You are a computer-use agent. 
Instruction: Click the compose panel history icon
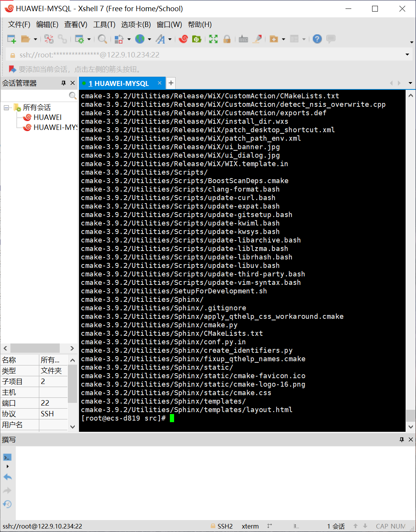pyautogui.click(x=7, y=504)
